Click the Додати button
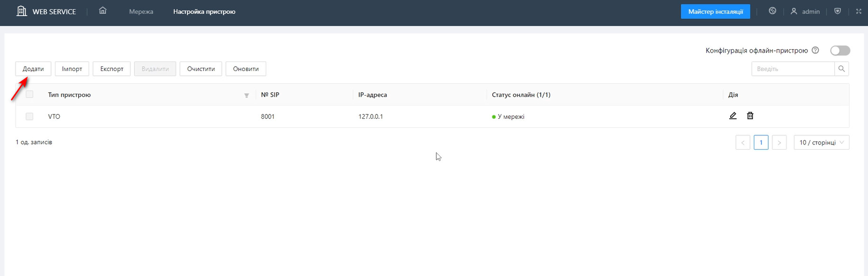The width and height of the screenshot is (868, 276). [x=33, y=69]
